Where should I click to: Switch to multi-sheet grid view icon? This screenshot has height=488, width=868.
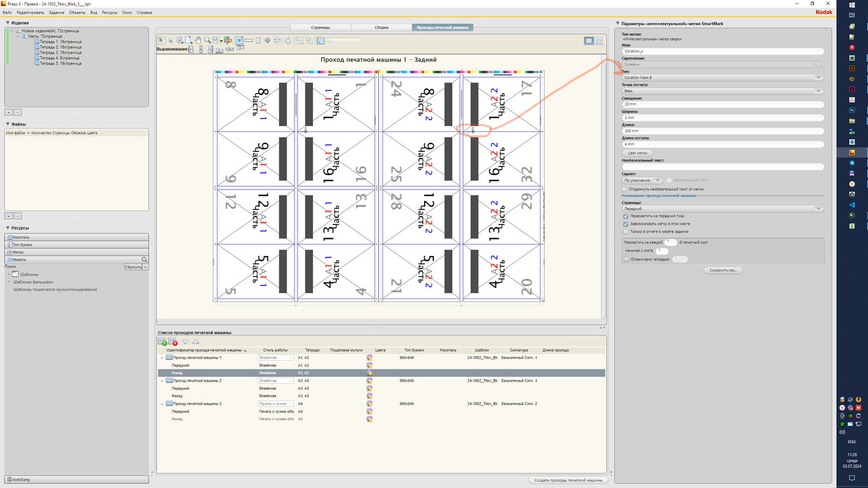[599, 40]
